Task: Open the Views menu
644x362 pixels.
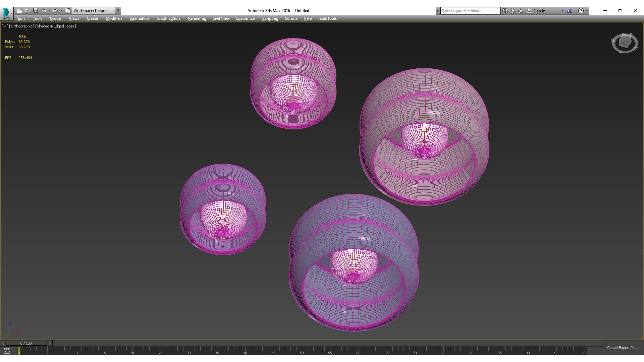Action: point(74,18)
